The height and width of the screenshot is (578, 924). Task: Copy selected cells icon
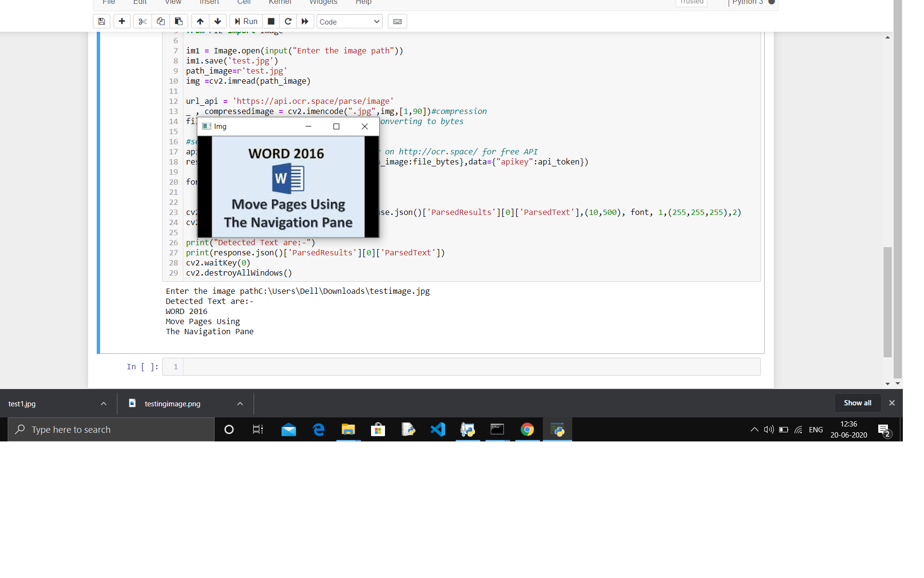161,22
